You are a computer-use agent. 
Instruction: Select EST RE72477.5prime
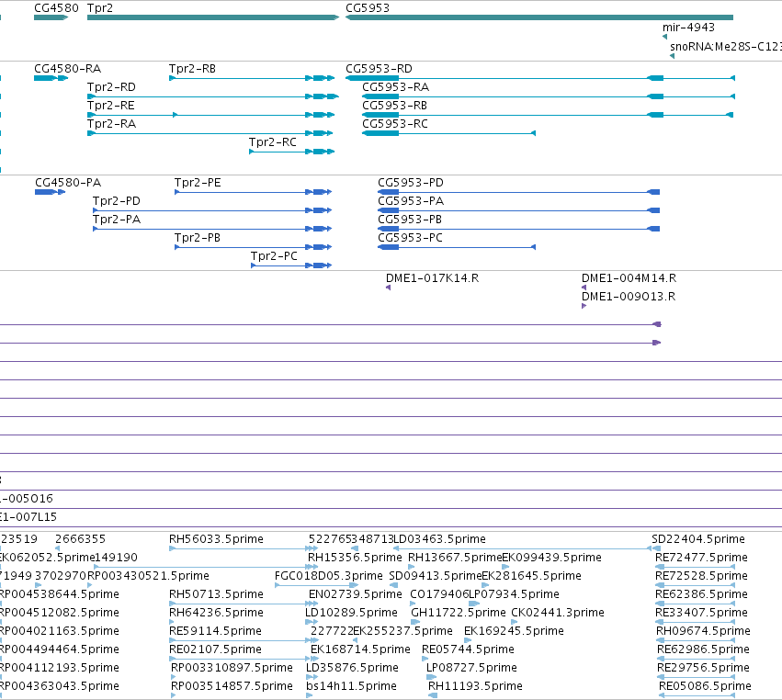tap(701, 558)
